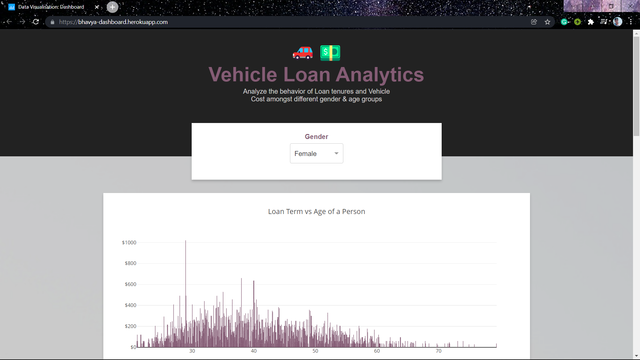
Task: Reload the dashboard page
Action: pyautogui.click(x=36, y=22)
